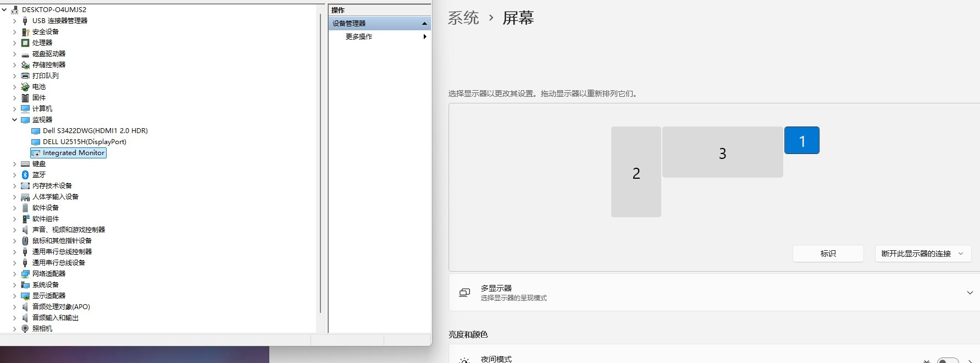Click the USB 连接器管理器 device icon
980x363 pixels.
[x=25, y=20]
